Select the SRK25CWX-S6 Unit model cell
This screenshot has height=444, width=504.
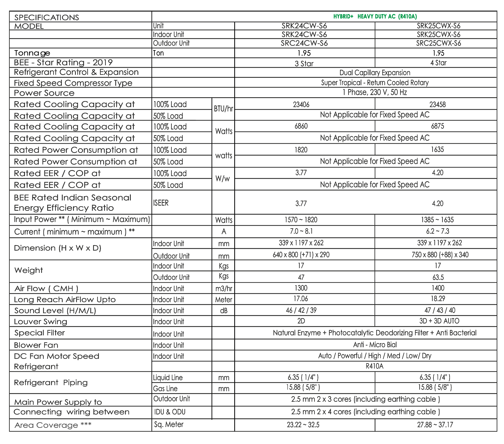pos(438,26)
